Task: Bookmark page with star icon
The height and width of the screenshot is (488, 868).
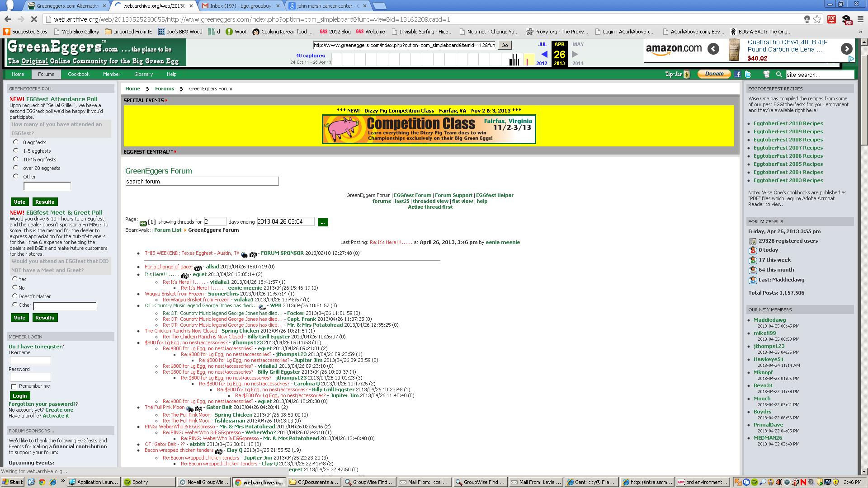Action: click(x=817, y=19)
